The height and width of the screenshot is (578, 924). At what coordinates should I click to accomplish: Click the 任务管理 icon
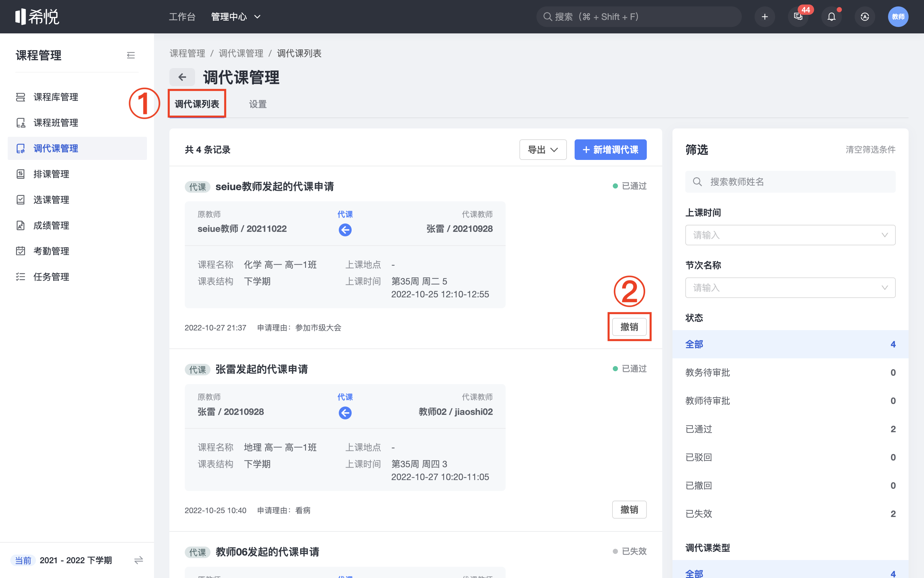(21, 277)
